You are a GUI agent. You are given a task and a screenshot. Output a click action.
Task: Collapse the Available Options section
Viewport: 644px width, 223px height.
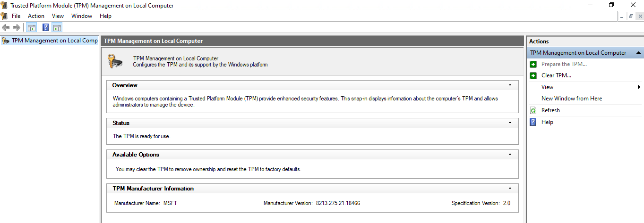click(510, 155)
